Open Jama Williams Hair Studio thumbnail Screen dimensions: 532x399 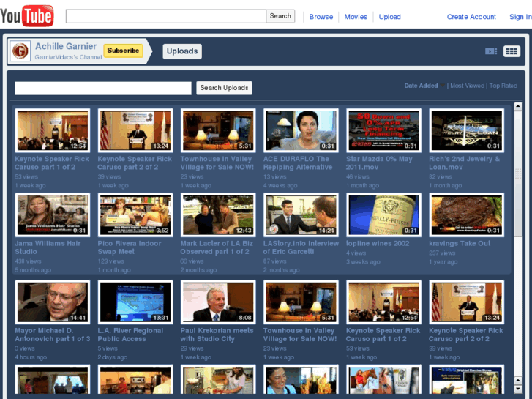click(53, 215)
